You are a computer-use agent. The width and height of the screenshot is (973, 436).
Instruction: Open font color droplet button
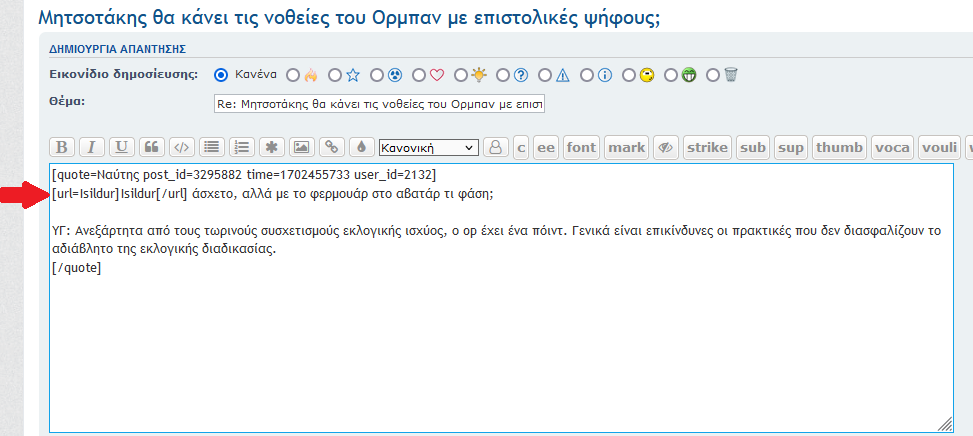[x=362, y=147]
